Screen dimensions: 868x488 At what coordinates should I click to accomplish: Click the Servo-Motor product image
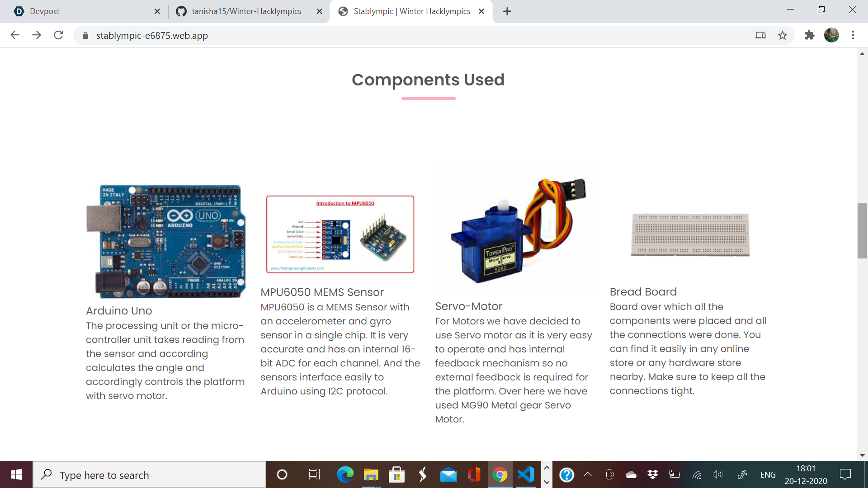coord(515,229)
